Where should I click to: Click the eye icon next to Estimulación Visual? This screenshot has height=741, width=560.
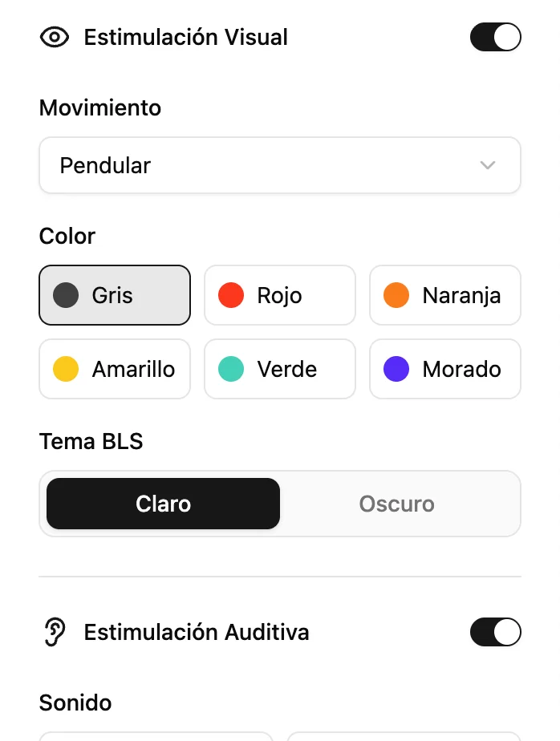(x=54, y=37)
